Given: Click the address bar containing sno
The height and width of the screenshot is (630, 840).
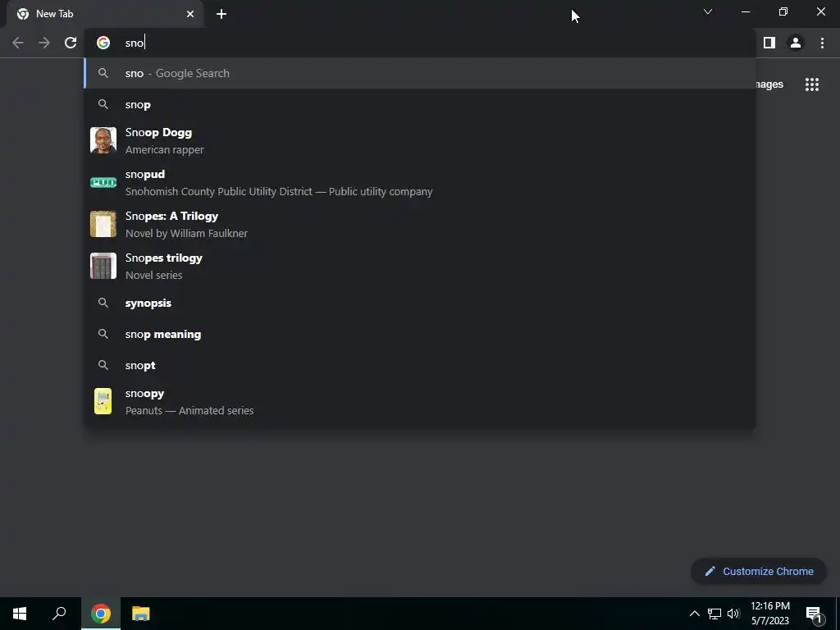Looking at the screenshot, I should (x=419, y=43).
